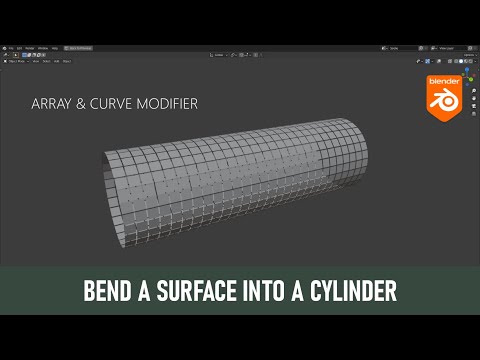Click the green Y axis on navigation gizmo
The width and height of the screenshot is (480, 360).
[471, 80]
